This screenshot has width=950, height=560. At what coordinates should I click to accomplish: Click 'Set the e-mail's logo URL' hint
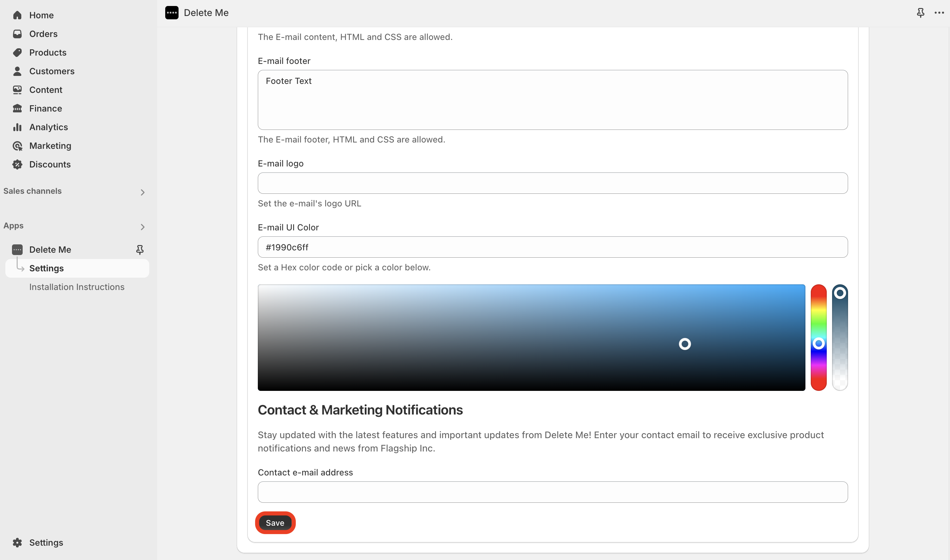tap(309, 204)
